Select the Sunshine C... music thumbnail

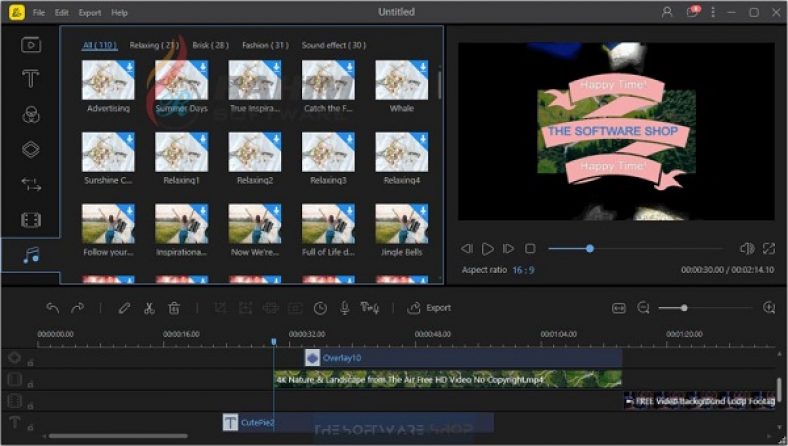[x=108, y=152]
